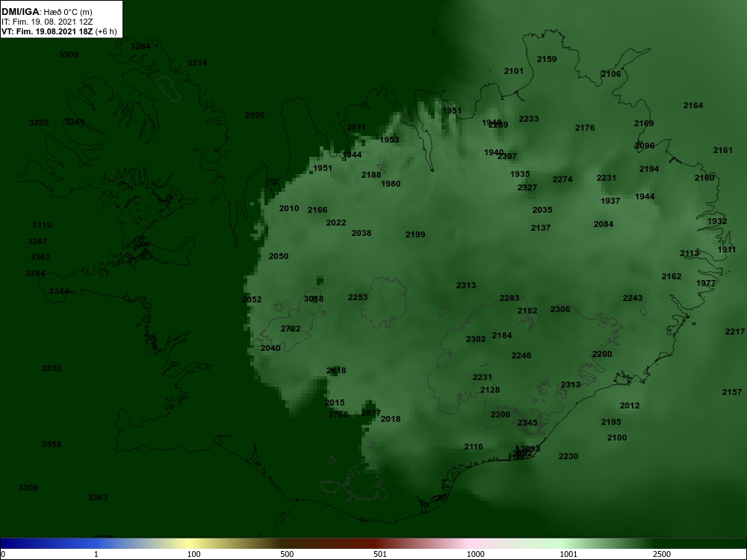Click the map value 2018

tap(391, 419)
